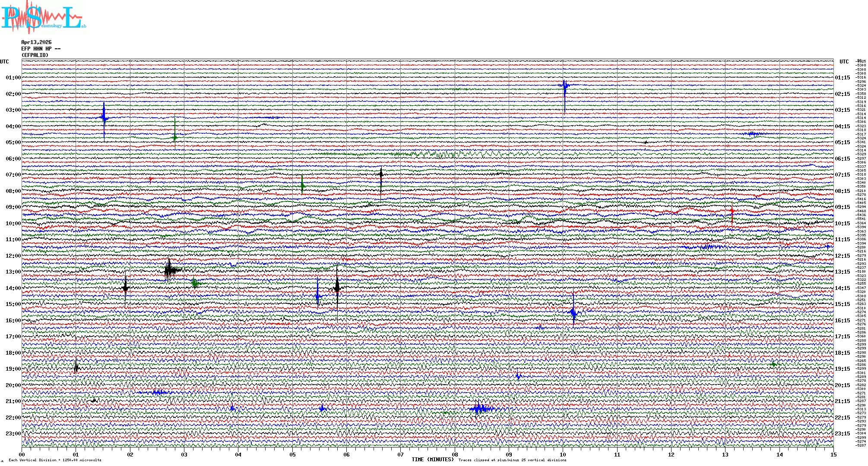
Task: Click the (EFPALIO) station name text
Action: pos(35,55)
